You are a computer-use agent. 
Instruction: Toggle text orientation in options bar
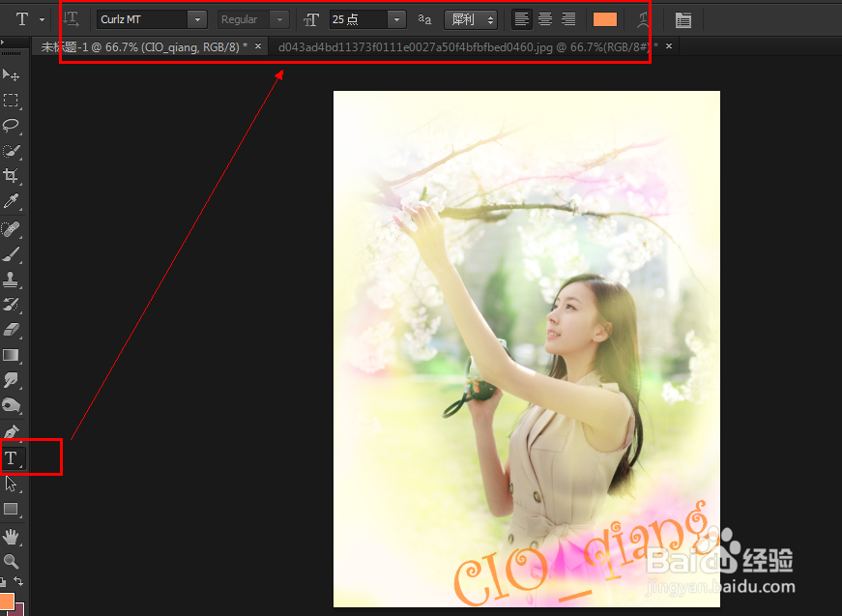pos(71,19)
